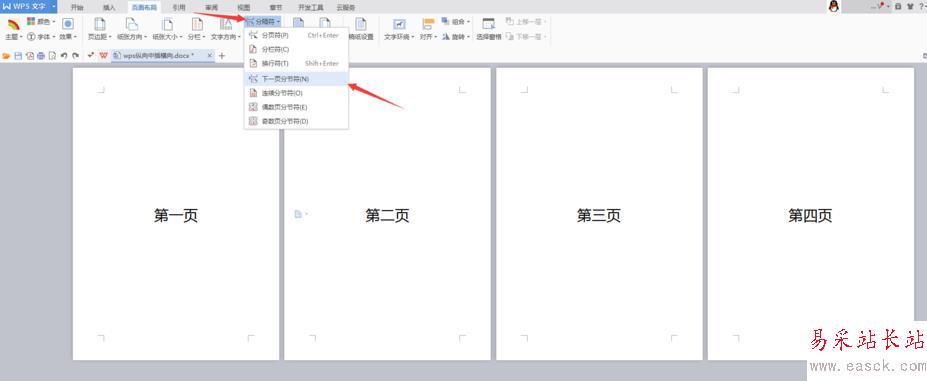Switch to the 开发工具 ribbon tab

tap(311, 7)
